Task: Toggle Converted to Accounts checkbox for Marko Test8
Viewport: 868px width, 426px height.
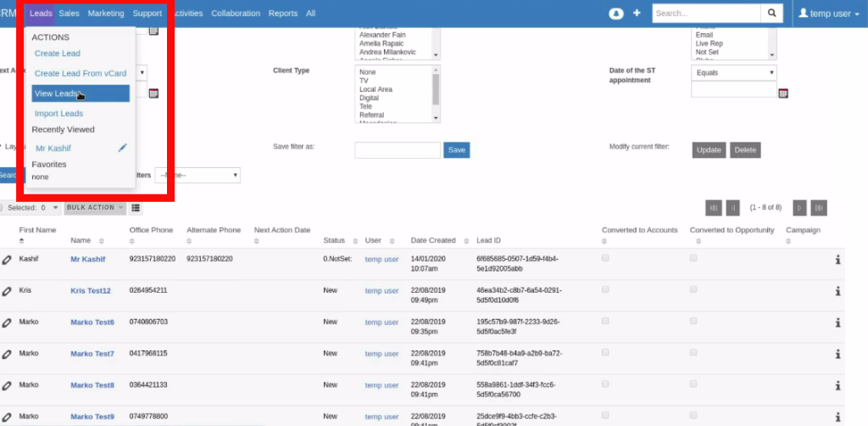Action: (x=605, y=384)
